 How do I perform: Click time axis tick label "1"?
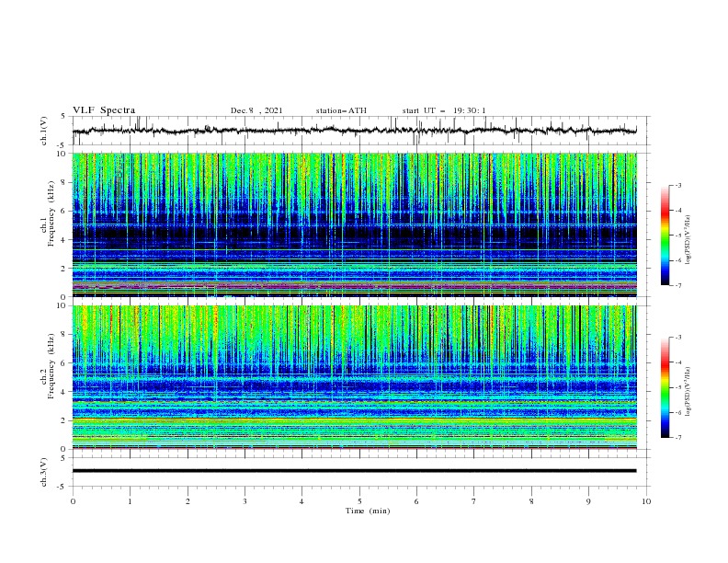pyautogui.click(x=130, y=501)
